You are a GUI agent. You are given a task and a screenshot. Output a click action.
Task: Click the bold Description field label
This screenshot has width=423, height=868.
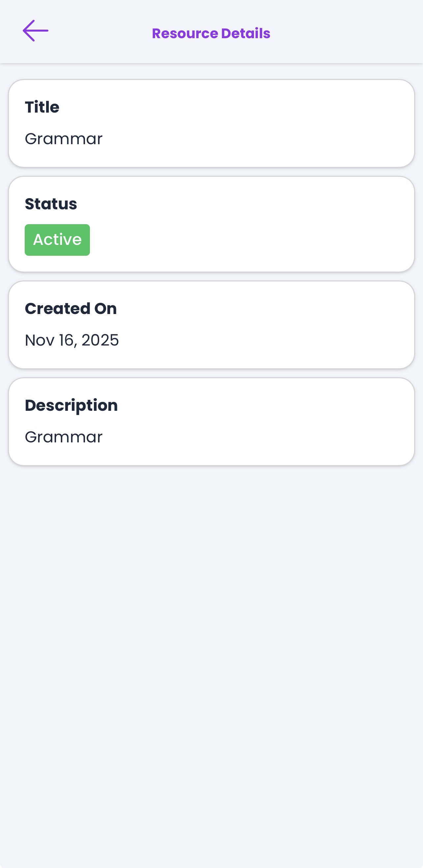tap(71, 405)
